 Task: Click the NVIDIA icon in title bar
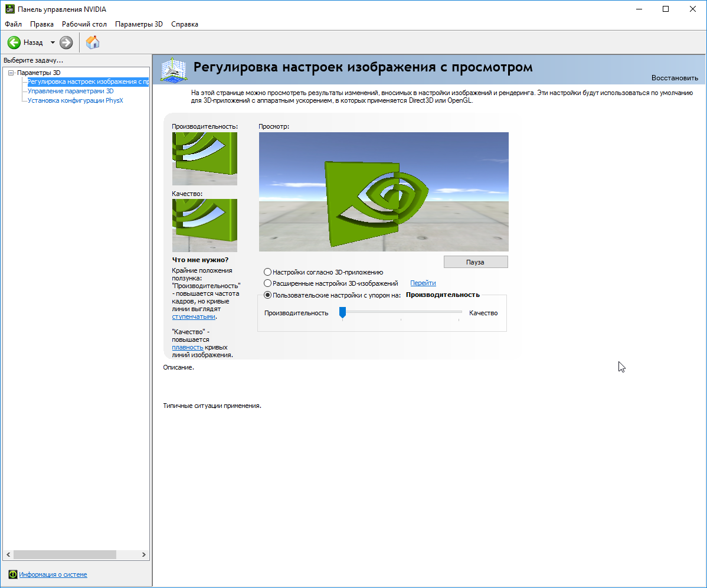[x=10, y=9]
